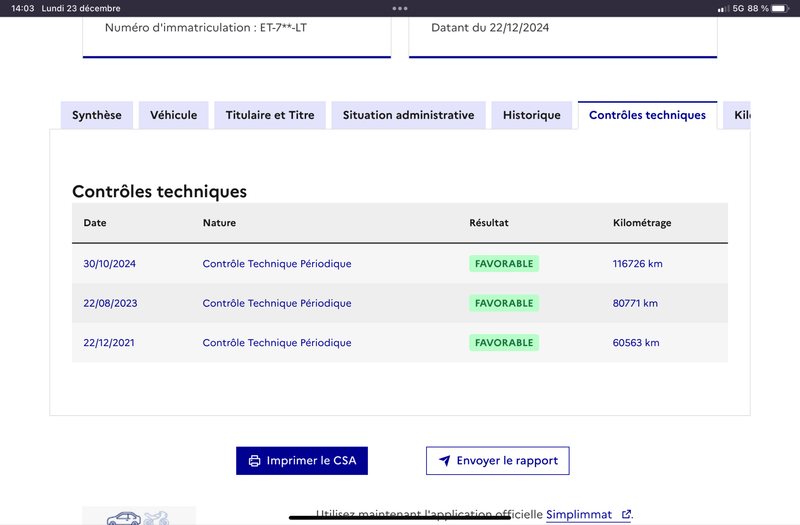Click the Date column header
The height and width of the screenshot is (525, 800).
(x=95, y=223)
